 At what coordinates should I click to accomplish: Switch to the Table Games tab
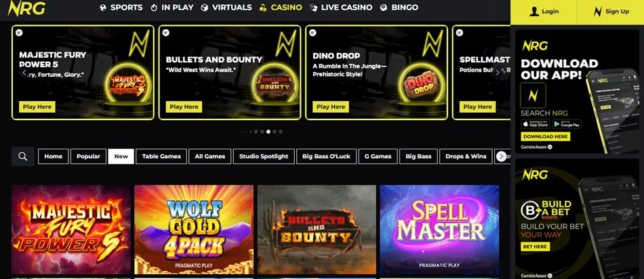161,156
